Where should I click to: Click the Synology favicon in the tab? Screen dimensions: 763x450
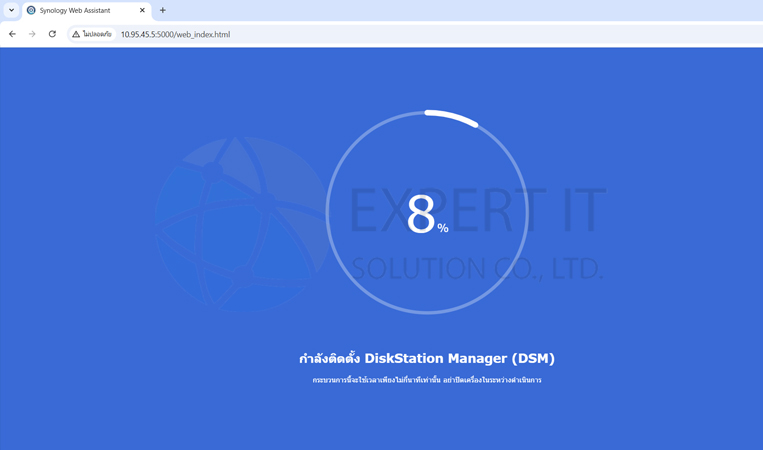[x=31, y=10]
